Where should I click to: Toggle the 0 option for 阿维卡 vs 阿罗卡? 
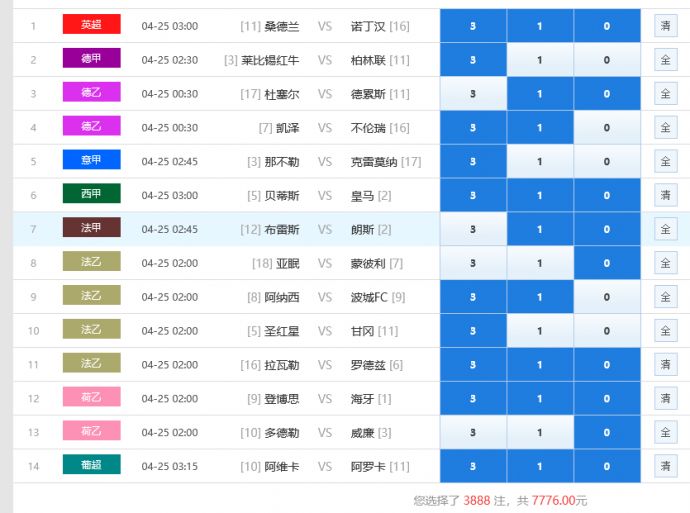(607, 467)
